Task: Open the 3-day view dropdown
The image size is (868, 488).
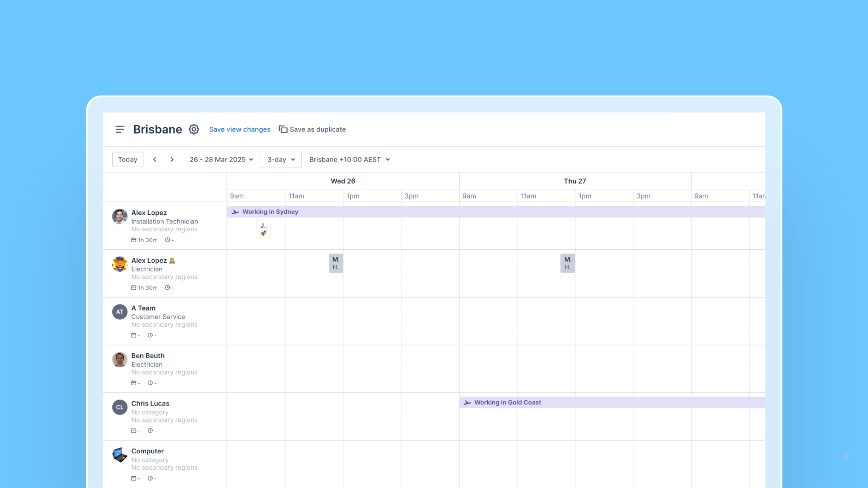Action: (281, 159)
